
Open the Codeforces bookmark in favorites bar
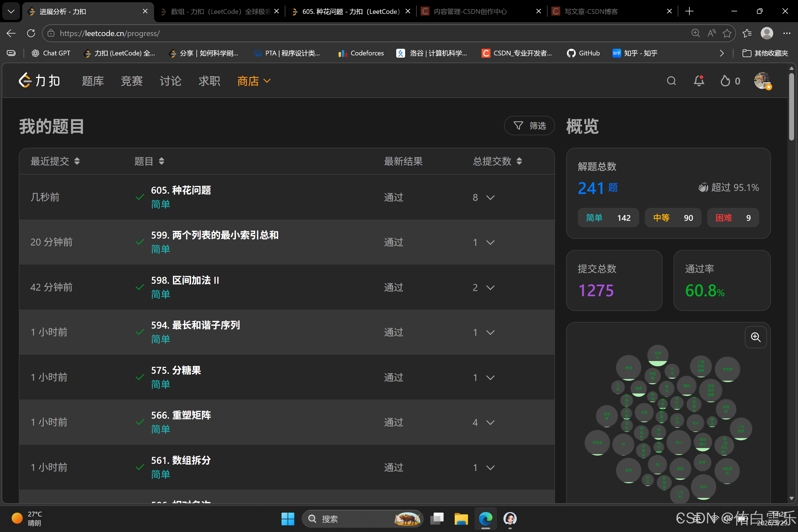[x=360, y=53]
